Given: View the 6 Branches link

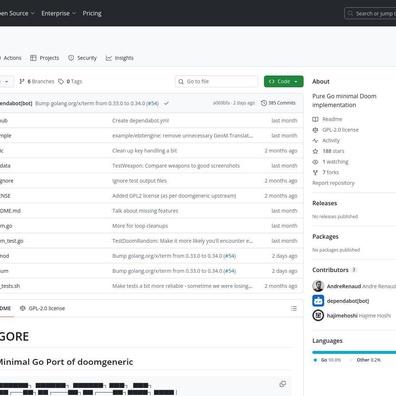Looking at the screenshot, I should (x=37, y=81).
